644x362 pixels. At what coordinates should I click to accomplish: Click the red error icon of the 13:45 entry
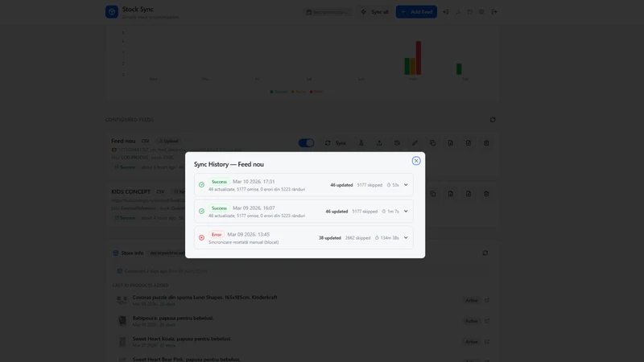201,237
